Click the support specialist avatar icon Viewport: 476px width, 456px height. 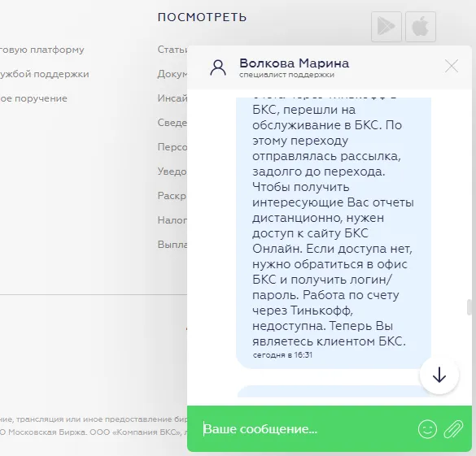(218, 67)
